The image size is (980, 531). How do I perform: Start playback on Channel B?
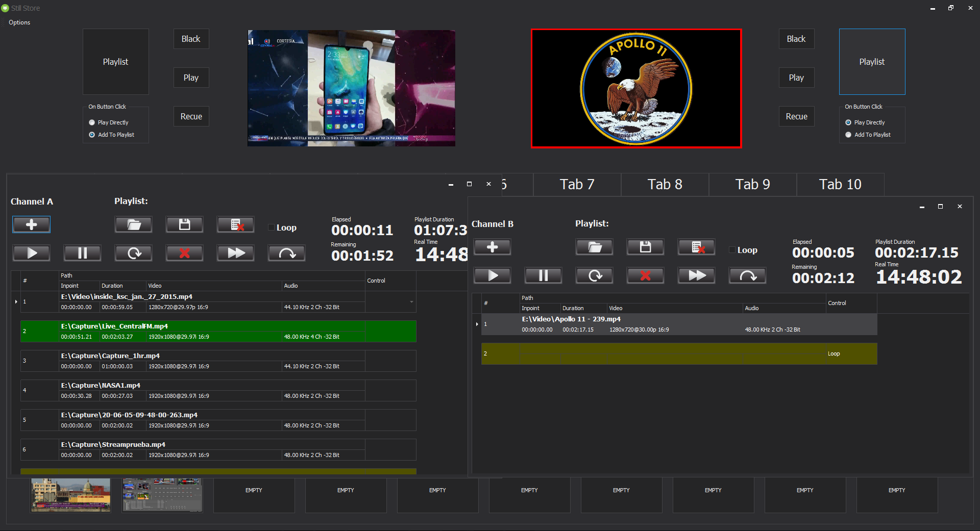492,275
